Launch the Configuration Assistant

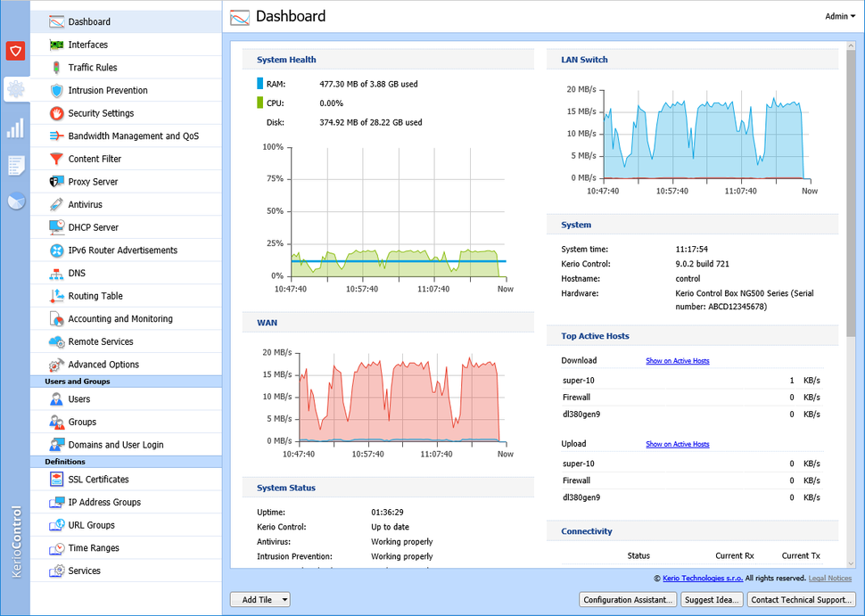tap(627, 600)
